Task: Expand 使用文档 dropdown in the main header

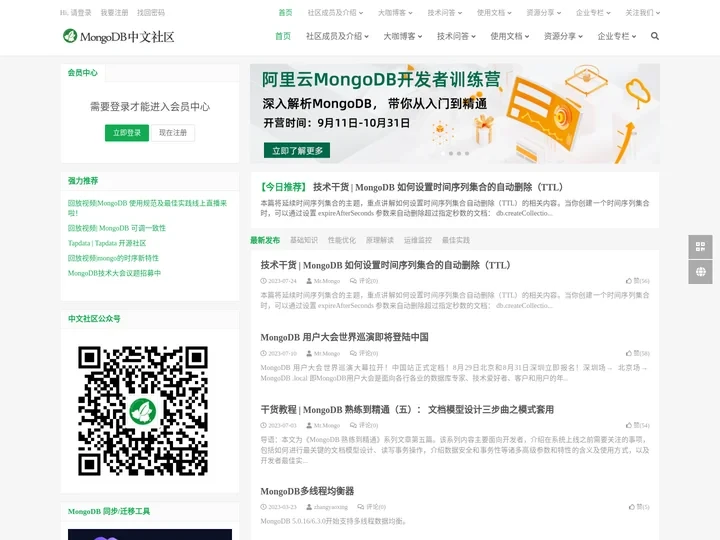Action: [510, 36]
